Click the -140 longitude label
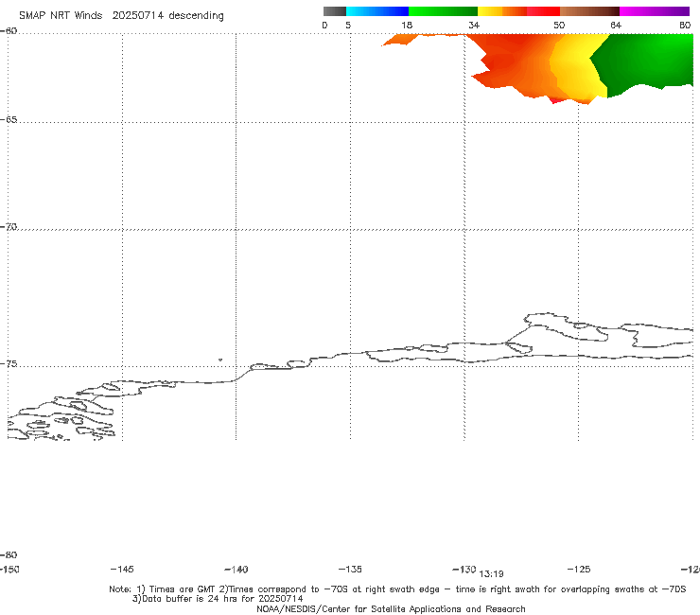The width and height of the screenshot is (700, 615). point(236,570)
